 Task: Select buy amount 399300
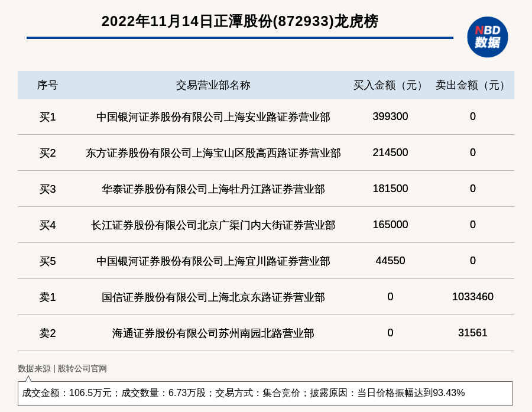pos(390,116)
